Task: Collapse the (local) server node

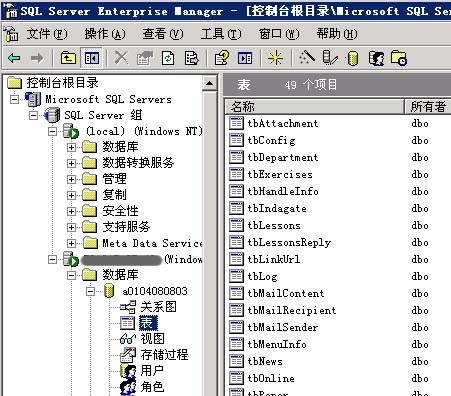Action: coord(52,131)
